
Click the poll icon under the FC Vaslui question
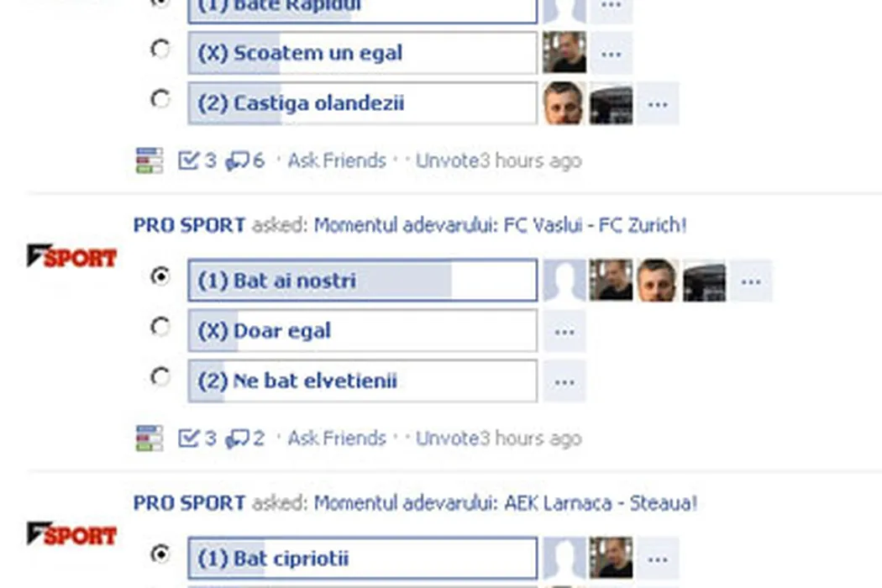tap(149, 438)
